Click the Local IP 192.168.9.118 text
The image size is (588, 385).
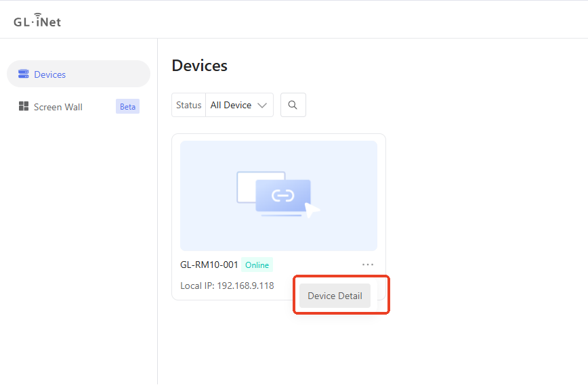(x=227, y=286)
